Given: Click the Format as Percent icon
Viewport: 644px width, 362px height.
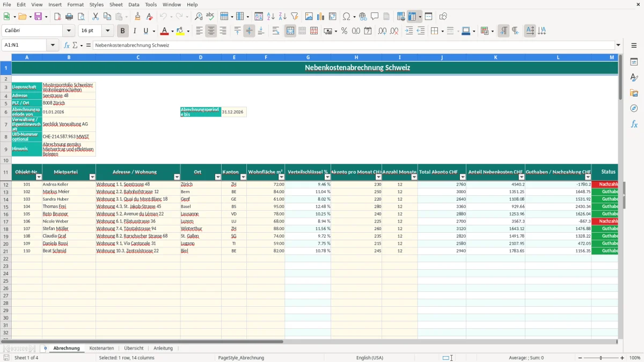Looking at the screenshot, I should 344,31.
